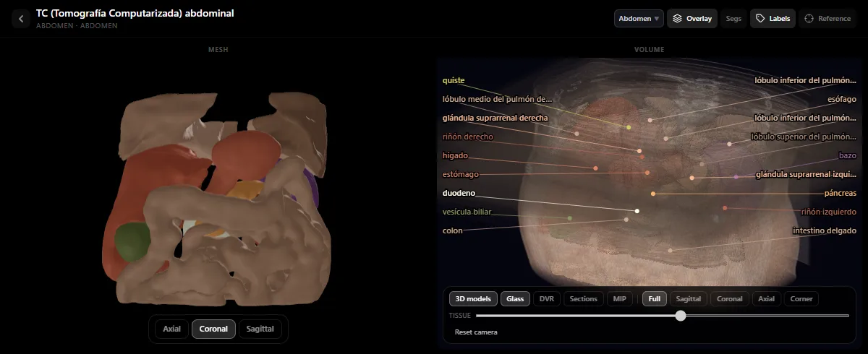Choose the Sagittal volume cut

click(689, 298)
